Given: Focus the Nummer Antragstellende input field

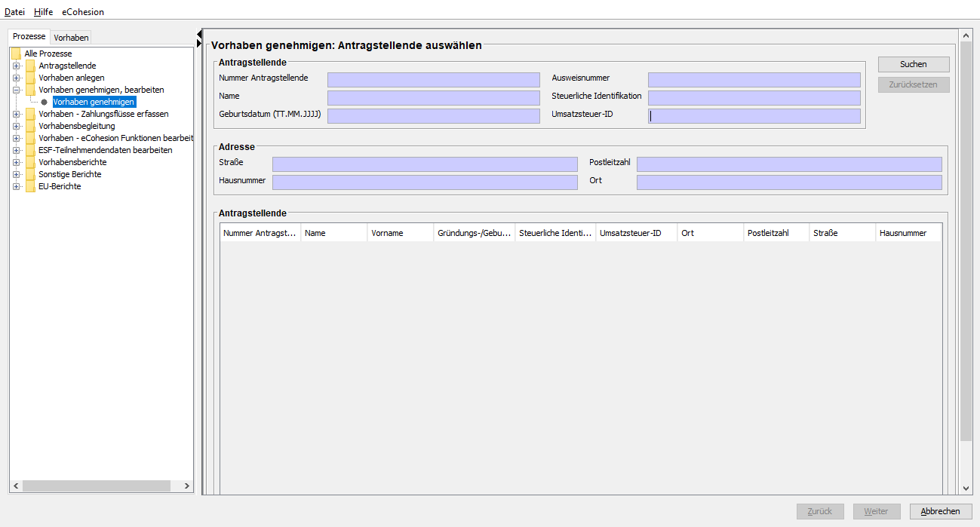Looking at the screenshot, I should click(434, 80).
